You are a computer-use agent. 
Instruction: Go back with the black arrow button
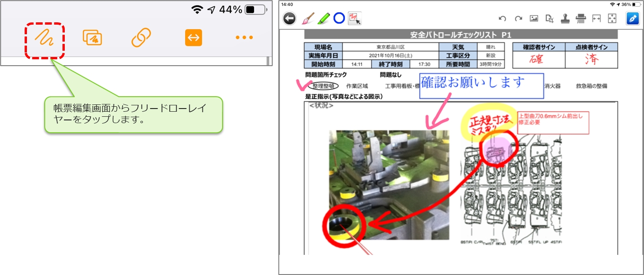[x=290, y=18]
